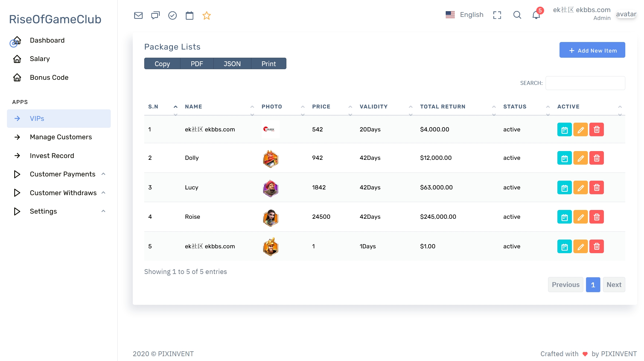Image resolution: width=644 pixels, height=361 pixels.
Task: View details of the $1.00 package row
Action: pyautogui.click(x=564, y=247)
